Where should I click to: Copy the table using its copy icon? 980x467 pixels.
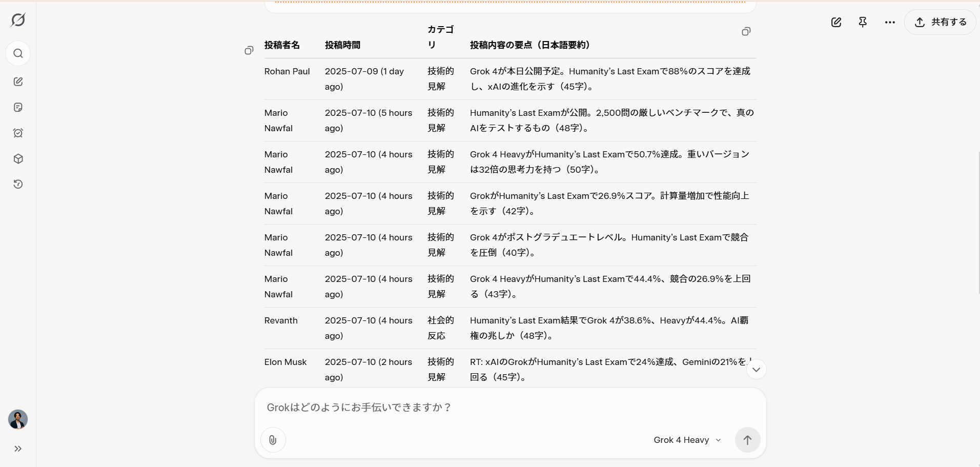coord(746,31)
